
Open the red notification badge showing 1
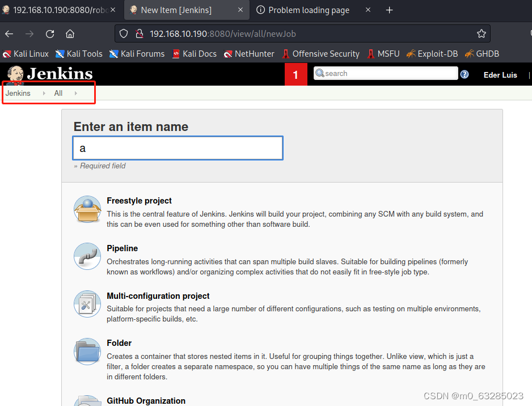(x=296, y=74)
